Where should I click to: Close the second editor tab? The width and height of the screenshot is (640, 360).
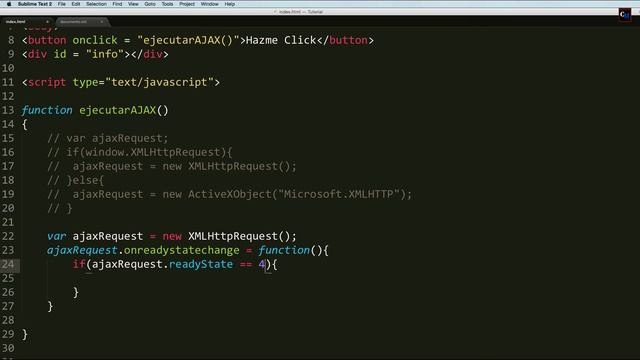(x=102, y=22)
